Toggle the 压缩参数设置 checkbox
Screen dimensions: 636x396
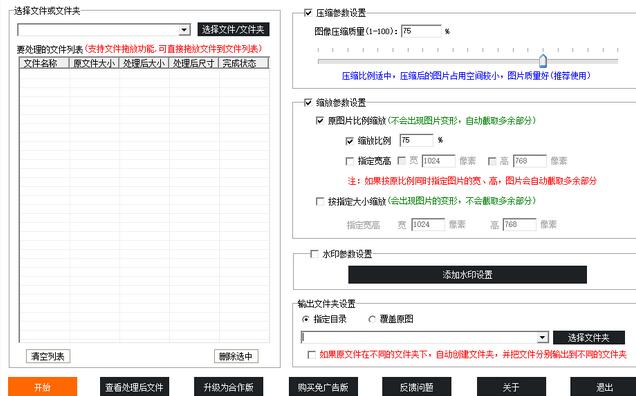pyautogui.click(x=308, y=13)
